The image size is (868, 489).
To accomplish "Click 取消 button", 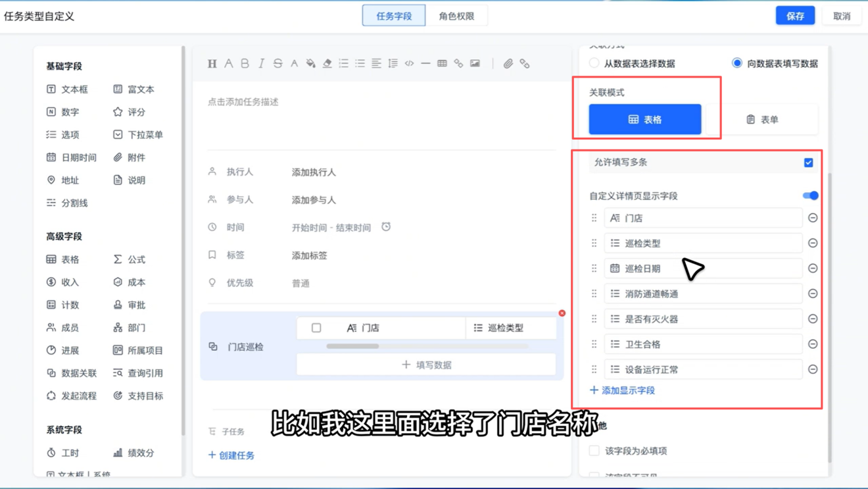I will point(842,16).
